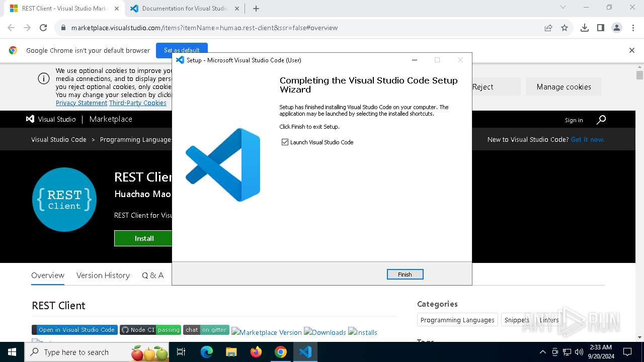Open the Installs badge link

363,332
